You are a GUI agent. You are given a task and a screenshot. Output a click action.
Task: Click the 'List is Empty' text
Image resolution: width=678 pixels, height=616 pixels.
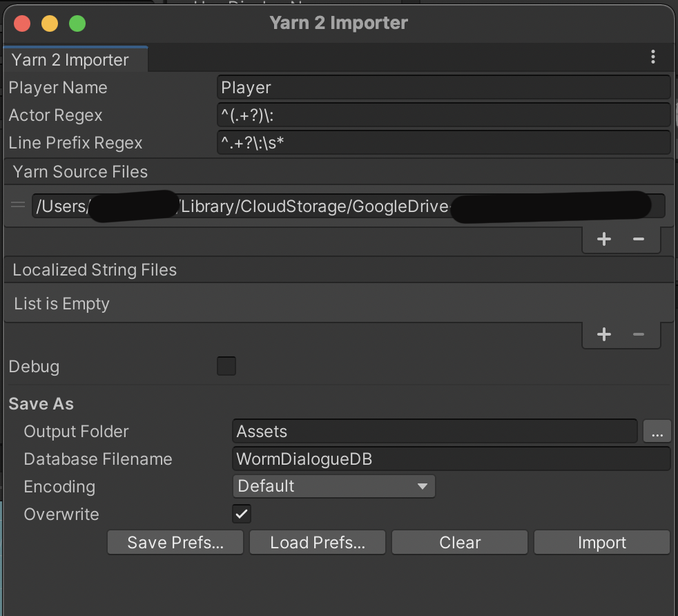61,304
